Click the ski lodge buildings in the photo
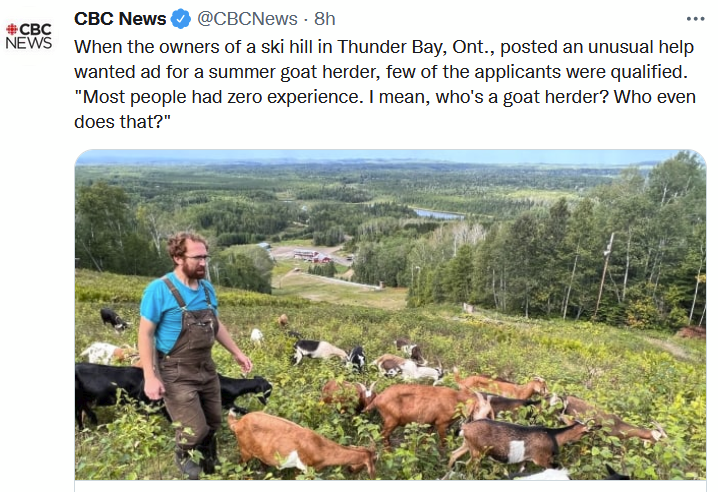The width and height of the screenshot is (718, 492). coord(312,255)
